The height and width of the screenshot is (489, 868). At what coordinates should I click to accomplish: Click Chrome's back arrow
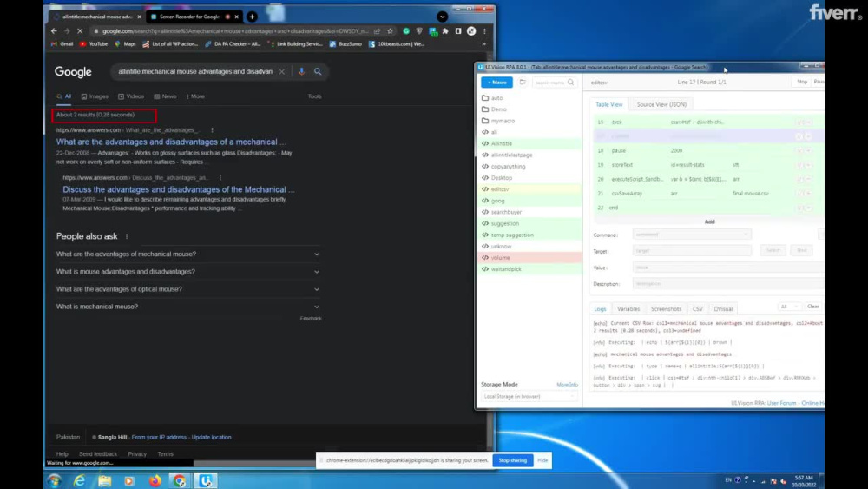54,31
